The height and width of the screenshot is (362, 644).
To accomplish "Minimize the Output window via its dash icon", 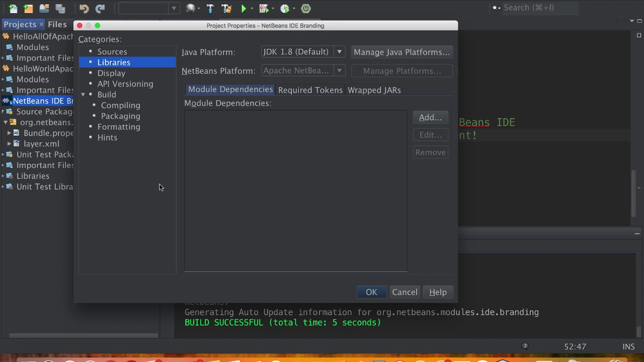I will click(x=637, y=234).
